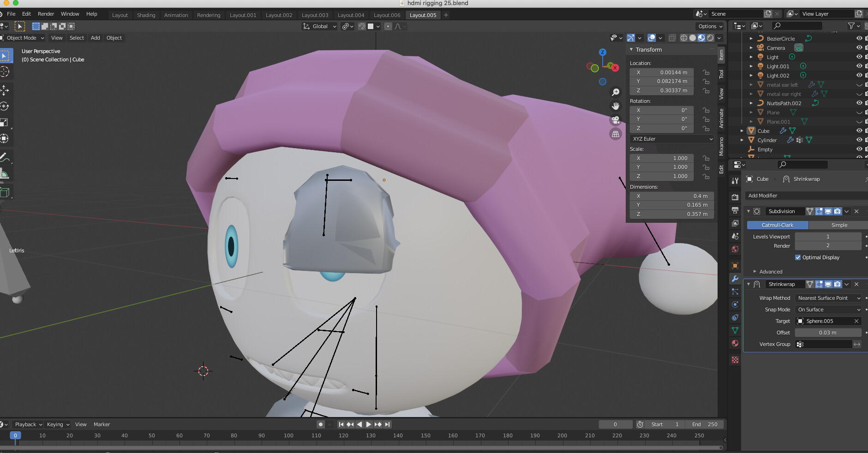Click the pan hand viewport gizmo
Screen dimensions: 868x453
[616, 106]
